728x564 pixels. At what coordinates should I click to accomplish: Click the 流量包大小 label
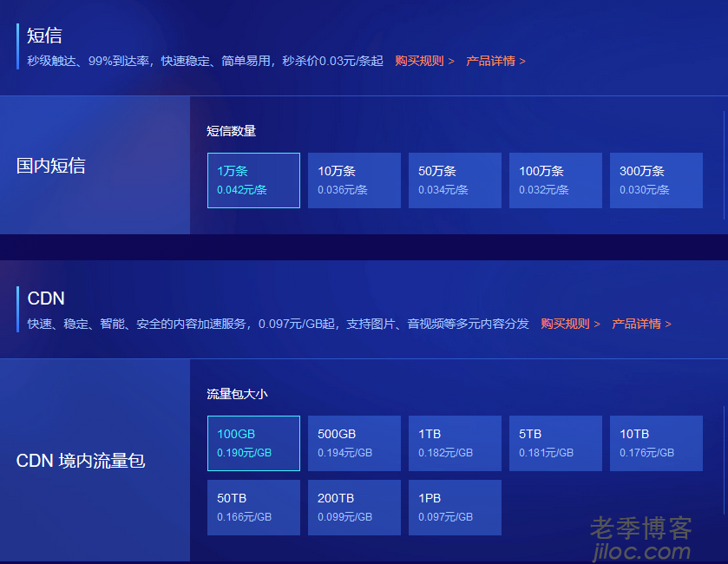coord(237,394)
